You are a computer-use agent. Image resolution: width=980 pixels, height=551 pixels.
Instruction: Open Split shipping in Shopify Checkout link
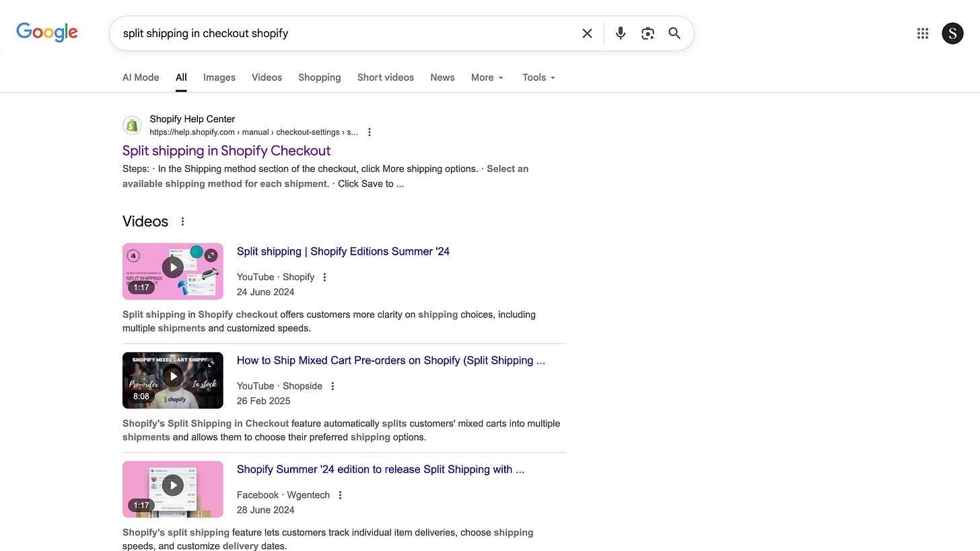[227, 151]
